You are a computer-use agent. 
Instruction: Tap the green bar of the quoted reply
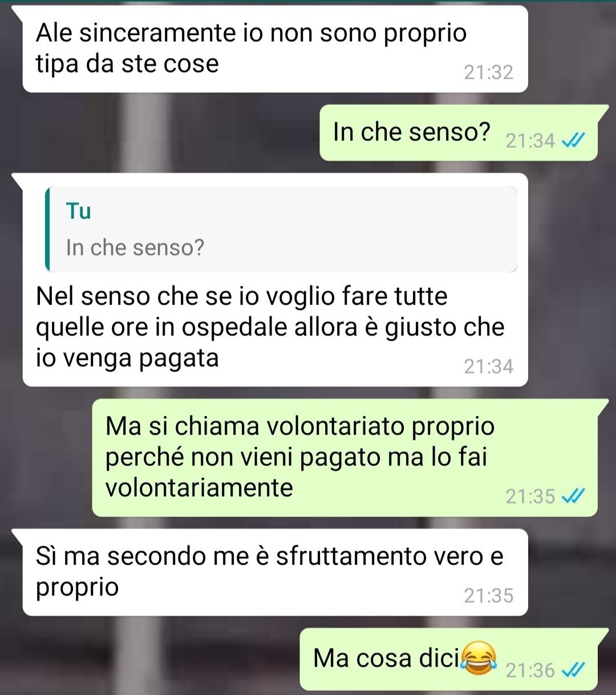click(x=47, y=229)
